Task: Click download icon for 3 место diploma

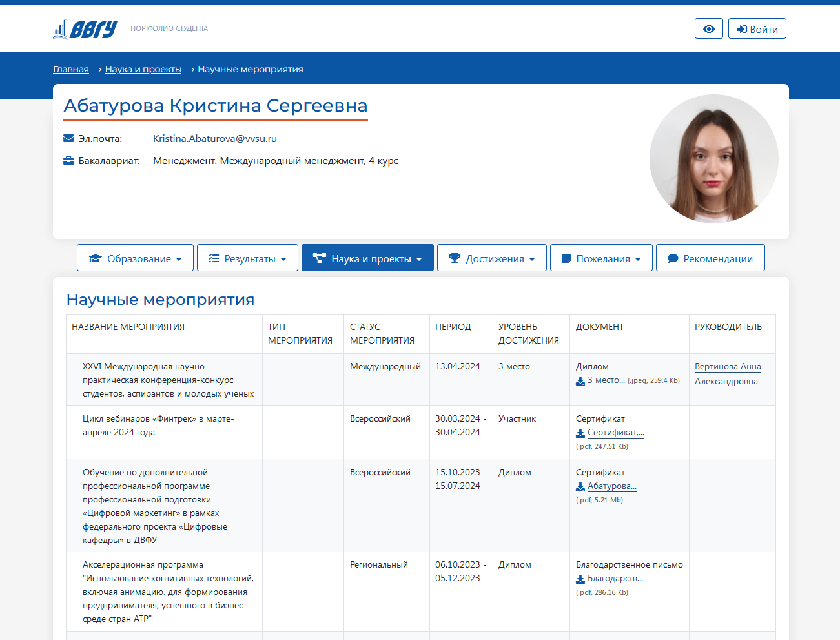Action: point(580,381)
